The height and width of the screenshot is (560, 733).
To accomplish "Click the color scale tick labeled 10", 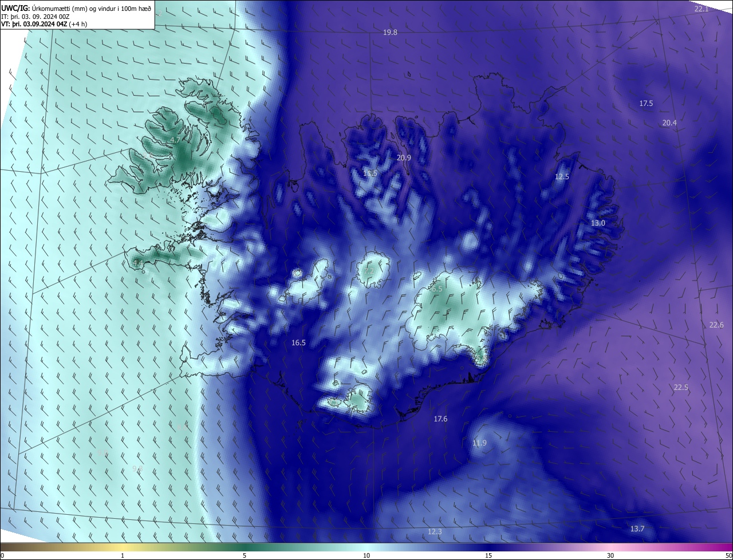I will [x=366, y=555].
